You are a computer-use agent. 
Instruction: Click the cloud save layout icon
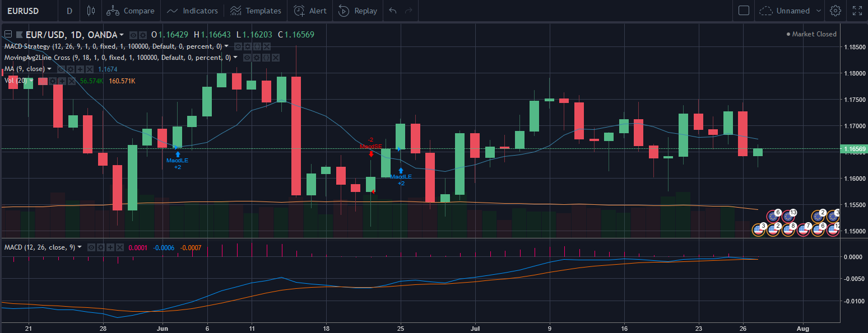765,11
